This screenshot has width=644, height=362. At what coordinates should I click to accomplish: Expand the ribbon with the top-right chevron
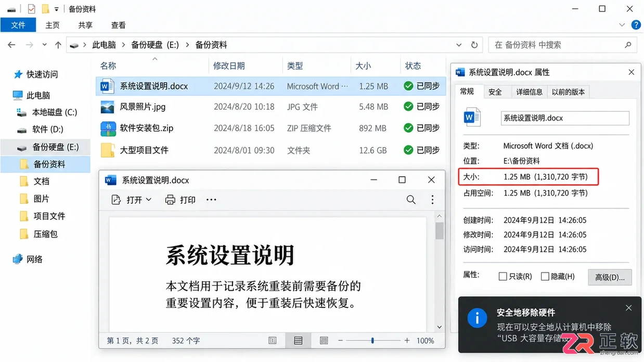(622, 24)
